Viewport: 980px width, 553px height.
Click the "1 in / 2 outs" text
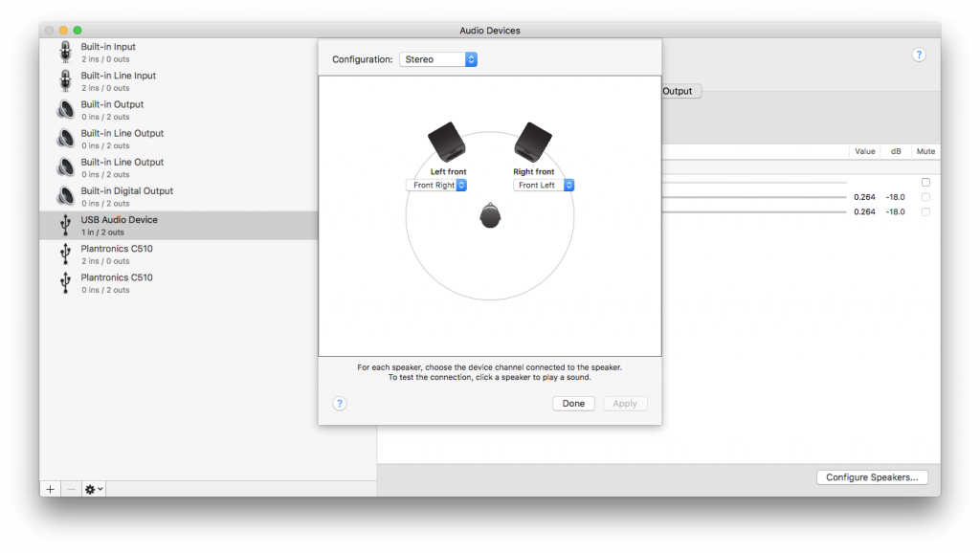(x=102, y=232)
